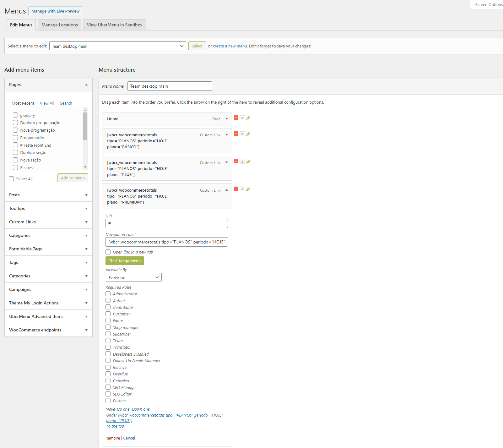
Task: Click red minus icon next to PREMIUM item
Action: [236, 189]
